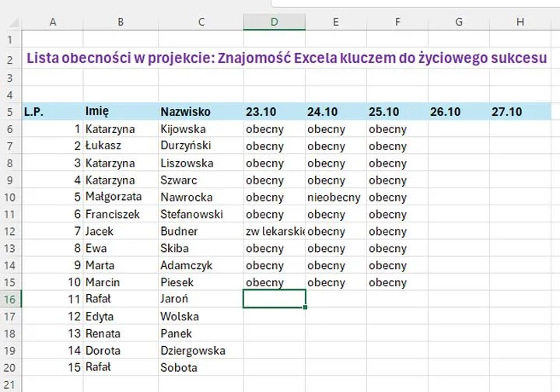Click the 'L.P.' header cell
This screenshot has width=560, height=392.
(53, 112)
